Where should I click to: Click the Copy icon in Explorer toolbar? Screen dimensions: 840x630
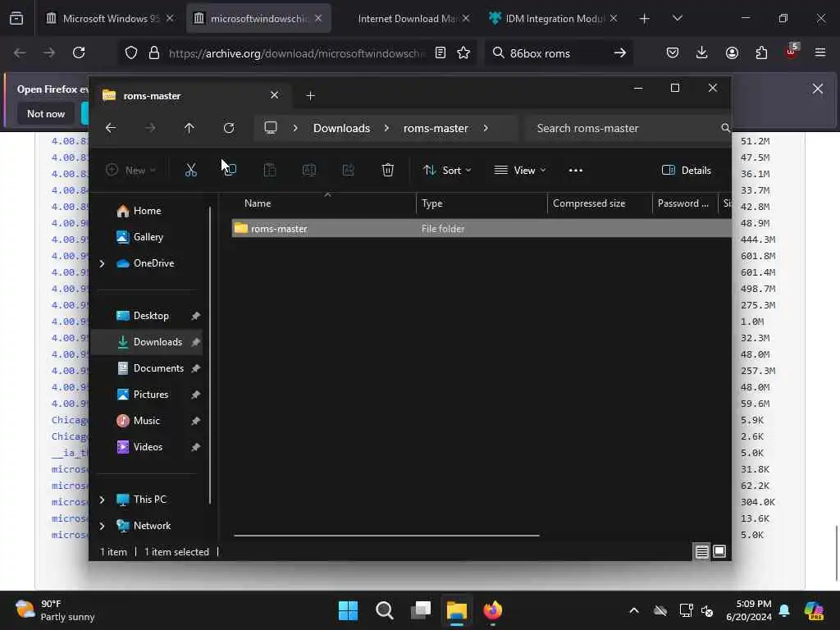click(x=231, y=171)
